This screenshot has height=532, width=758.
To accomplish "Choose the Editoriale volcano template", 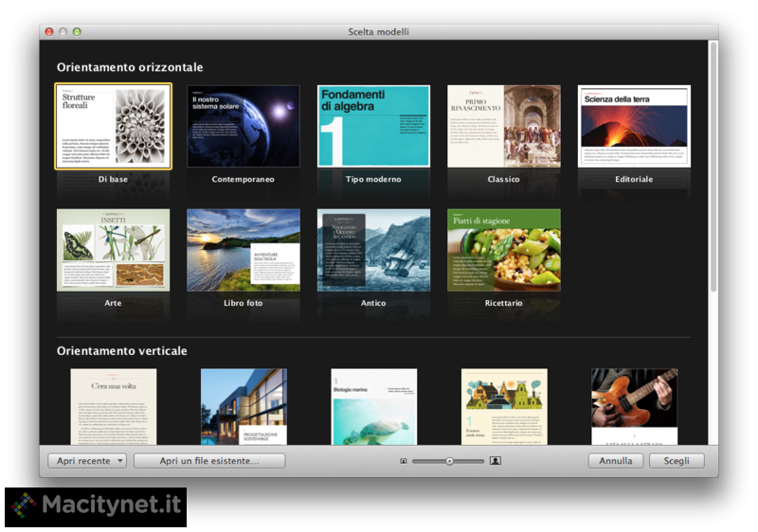I will (x=634, y=126).
